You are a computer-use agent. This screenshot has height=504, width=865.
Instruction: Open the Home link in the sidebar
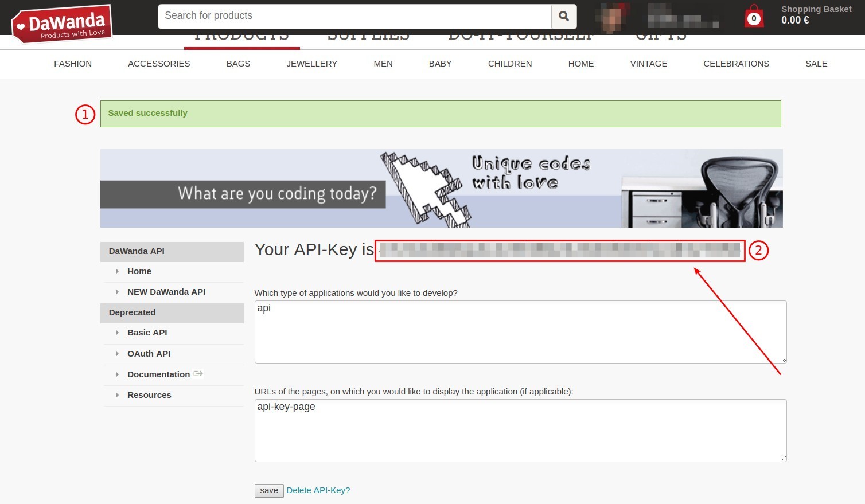point(139,271)
